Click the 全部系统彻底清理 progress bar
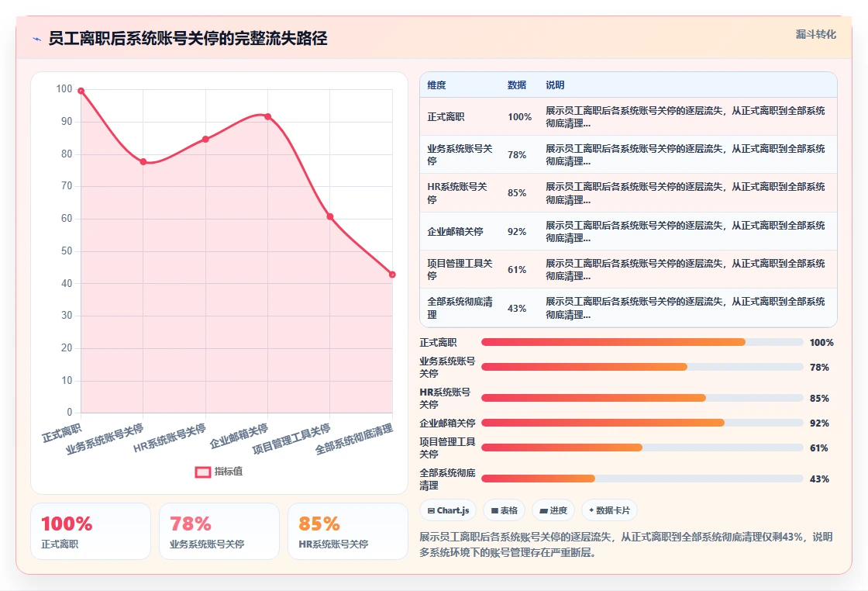 pos(642,479)
